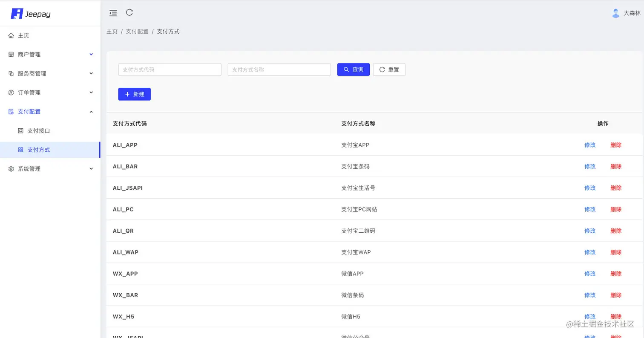Click the WX_H5 code cell
644x338 pixels.
(124, 317)
